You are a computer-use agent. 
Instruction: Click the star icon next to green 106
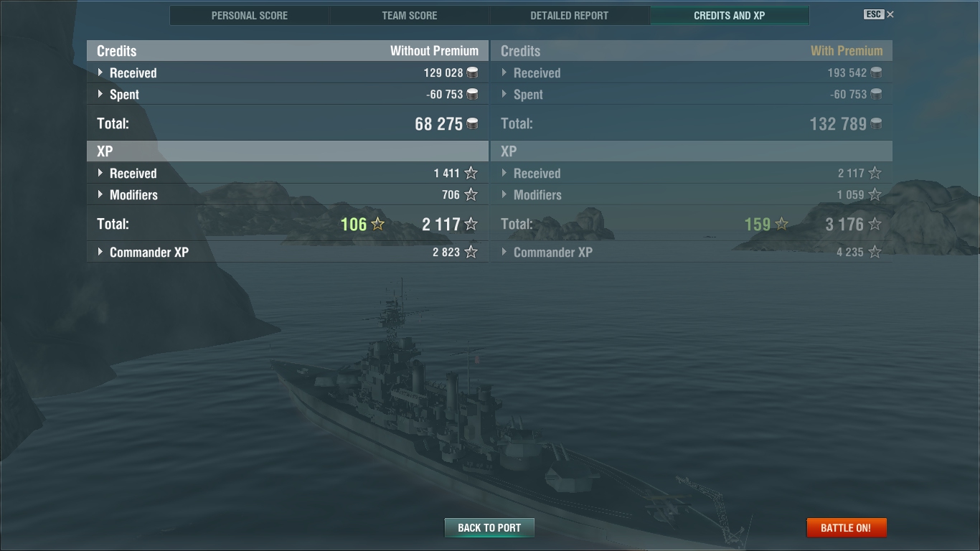378,225
